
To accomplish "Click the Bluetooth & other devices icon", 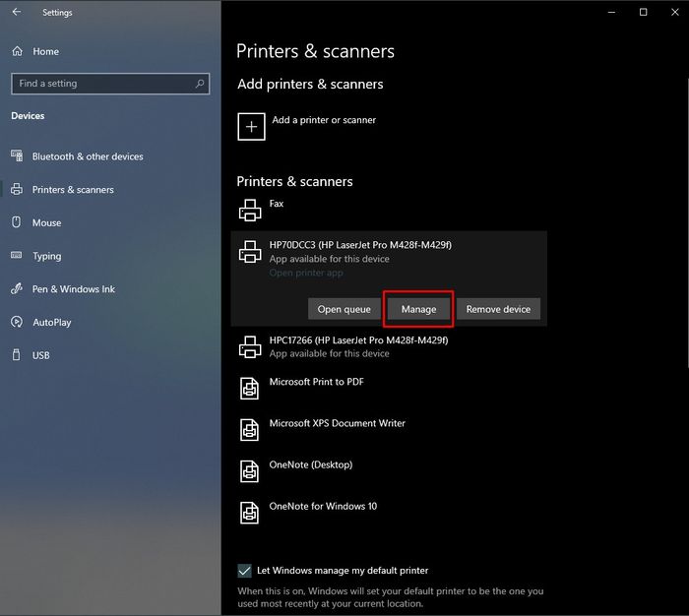I will 17,156.
